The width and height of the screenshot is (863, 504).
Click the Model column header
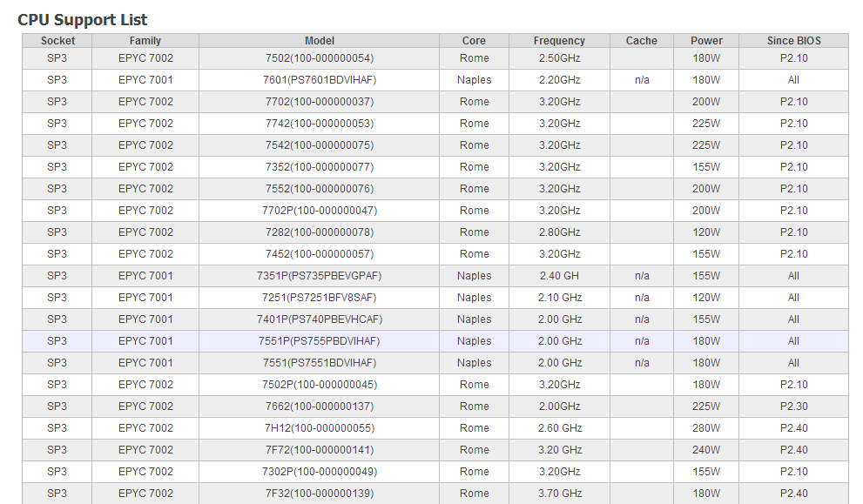[x=320, y=41]
